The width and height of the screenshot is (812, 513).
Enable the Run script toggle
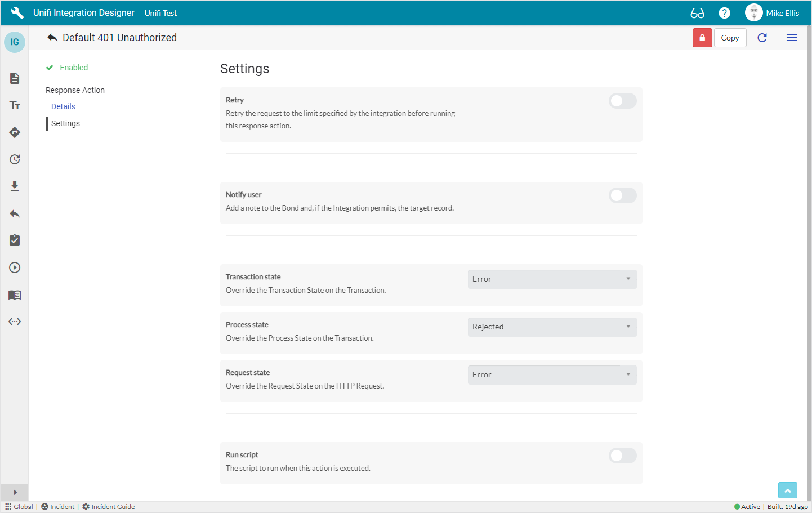[622, 456]
